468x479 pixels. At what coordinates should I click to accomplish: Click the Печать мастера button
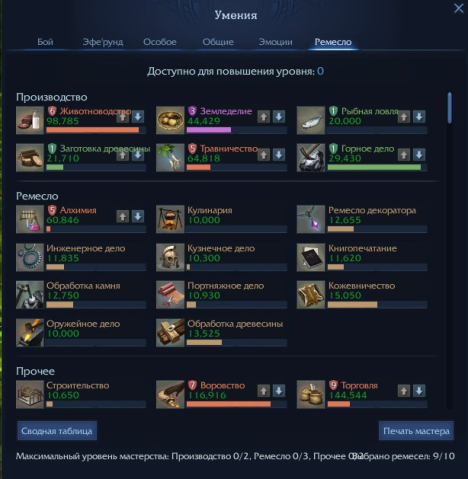click(x=416, y=431)
